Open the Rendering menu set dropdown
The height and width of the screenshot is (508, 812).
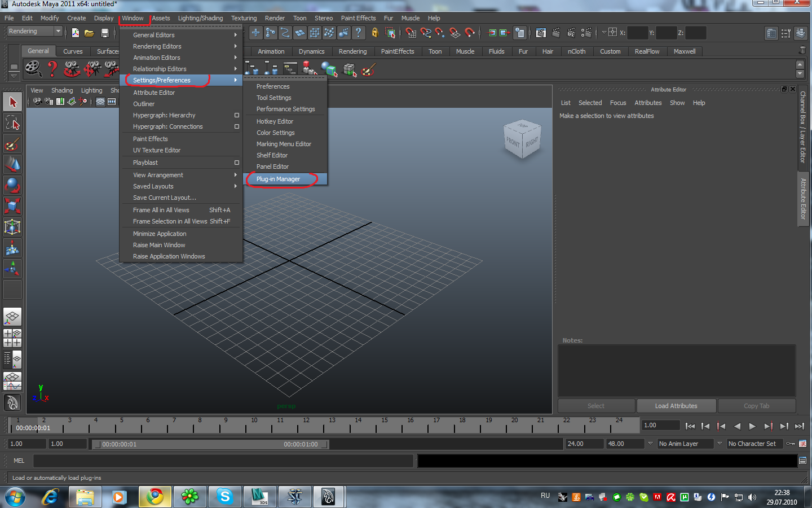[34, 32]
